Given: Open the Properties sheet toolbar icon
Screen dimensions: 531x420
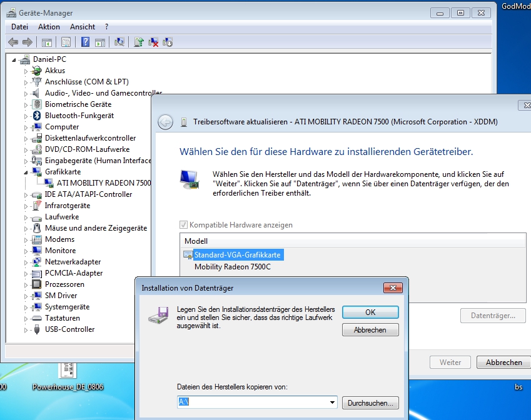Looking at the screenshot, I should (x=66, y=42).
